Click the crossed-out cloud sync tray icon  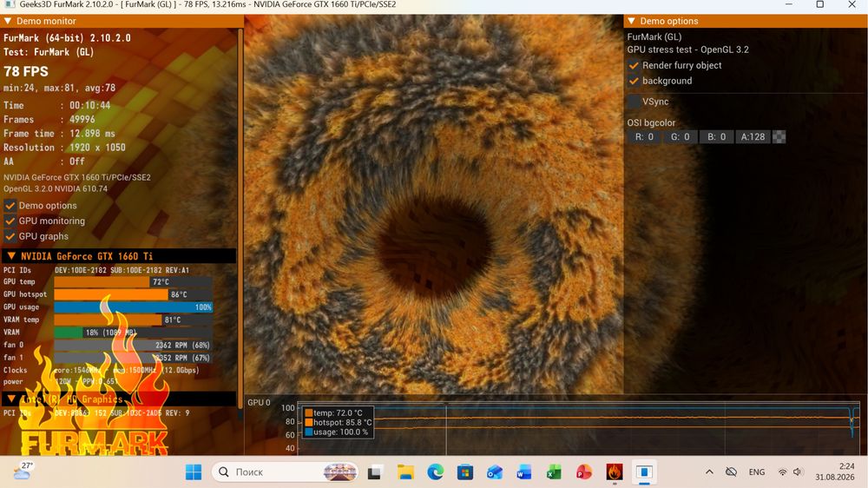[x=731, y=472]
